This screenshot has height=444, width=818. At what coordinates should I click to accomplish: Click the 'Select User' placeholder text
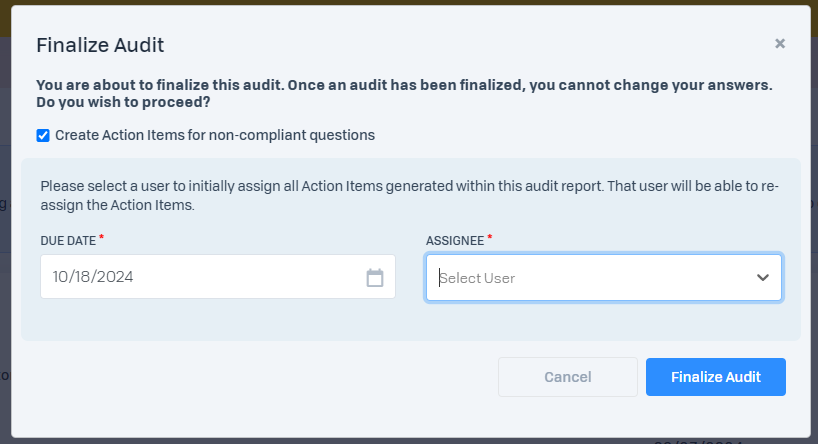(x=478, y=278)
